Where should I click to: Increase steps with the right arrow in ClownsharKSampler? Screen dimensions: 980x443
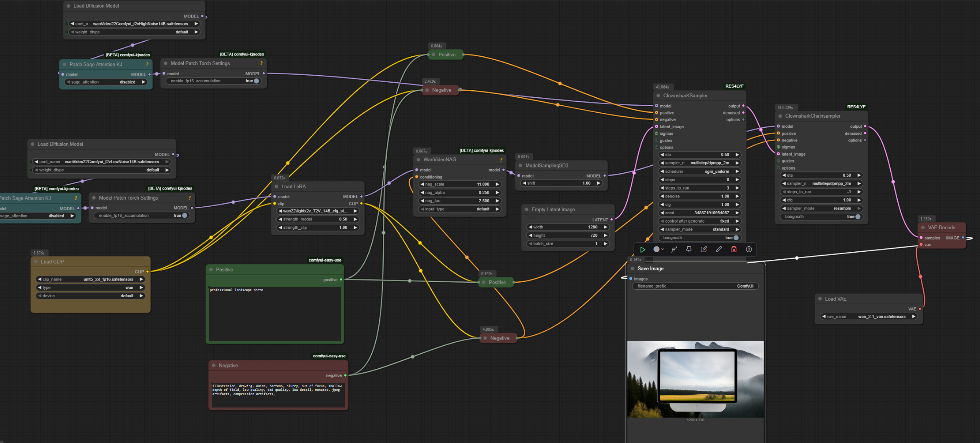pyautogui.click(x=737, y=180)
